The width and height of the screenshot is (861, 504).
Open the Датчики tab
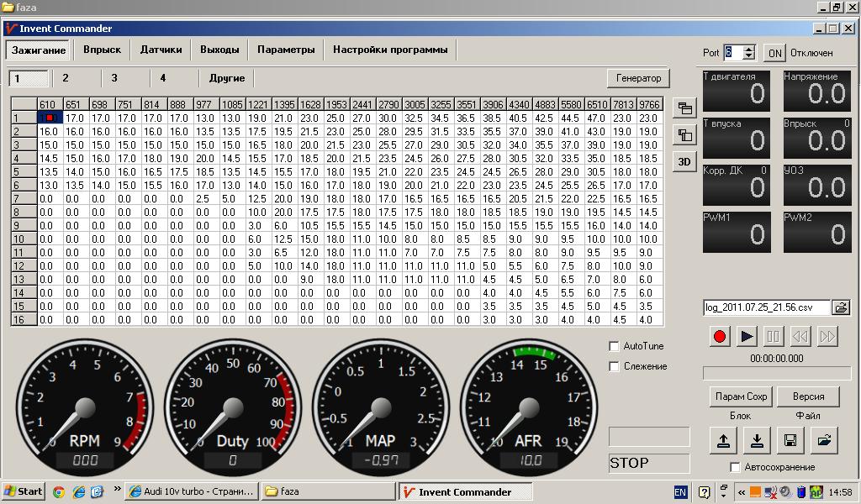pyautogui.click(x=161, y=50)
